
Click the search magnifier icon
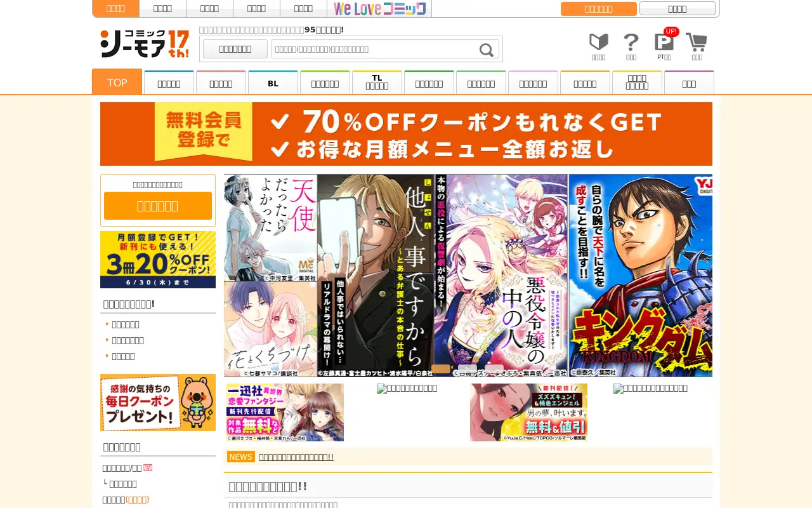487,50
